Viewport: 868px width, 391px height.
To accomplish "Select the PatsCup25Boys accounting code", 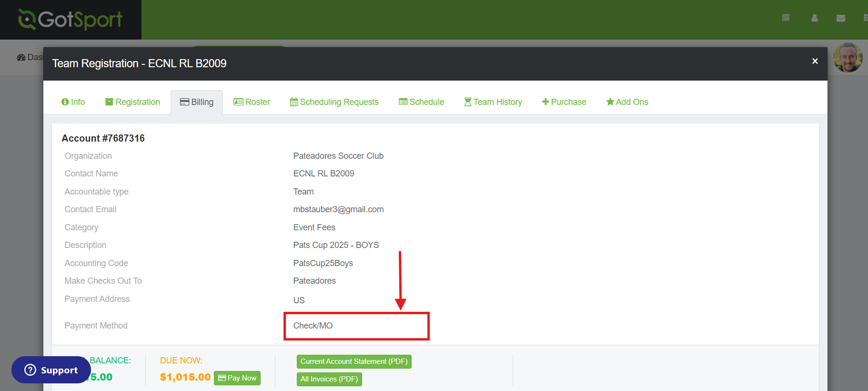I will pos(323,263).
